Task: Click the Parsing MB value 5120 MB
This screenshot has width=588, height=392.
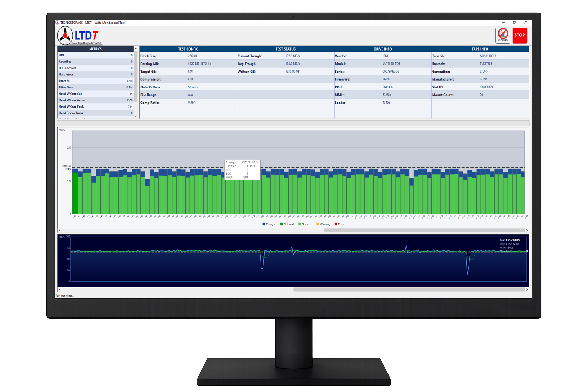Action: [x=199, y=64]
